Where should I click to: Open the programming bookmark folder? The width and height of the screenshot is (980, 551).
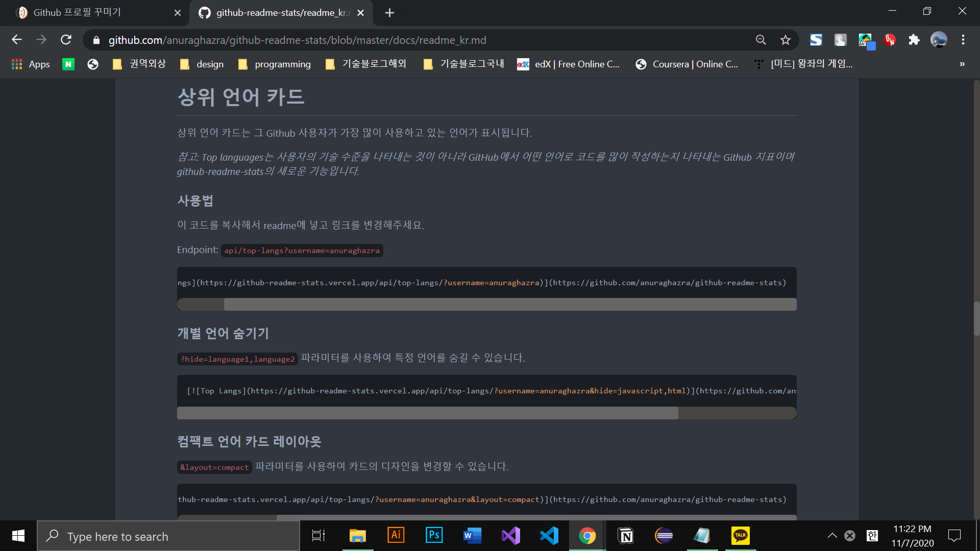(274, 64)
